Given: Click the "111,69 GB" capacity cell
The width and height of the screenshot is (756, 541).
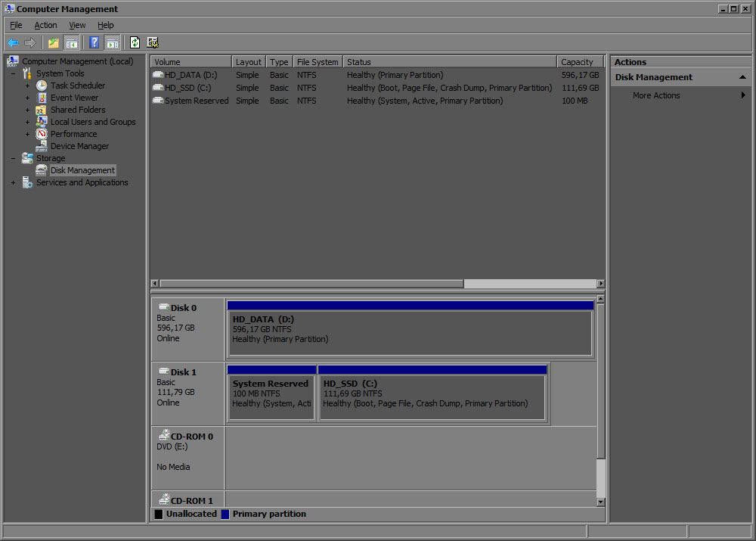Looking at the screenshot, I should pos(580,88).
